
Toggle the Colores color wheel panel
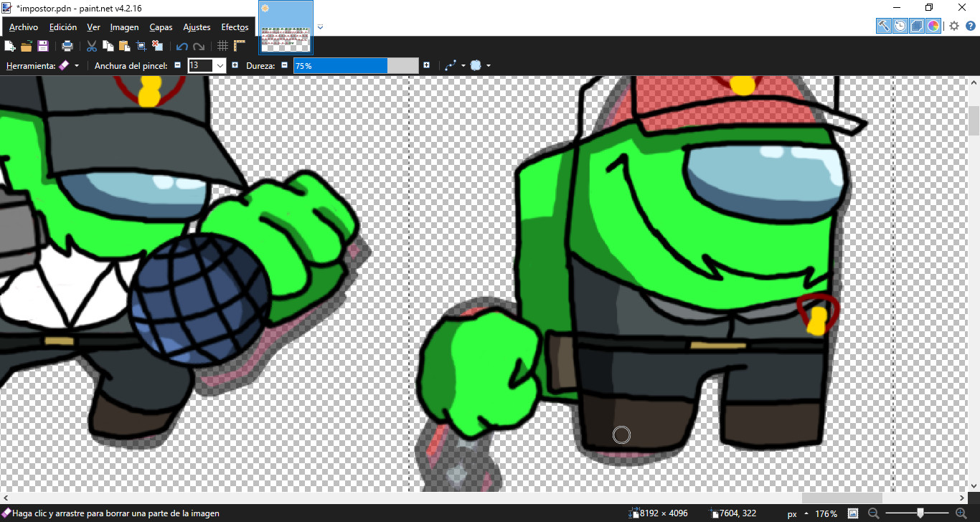pyautogui.click(x=933, y=25)
